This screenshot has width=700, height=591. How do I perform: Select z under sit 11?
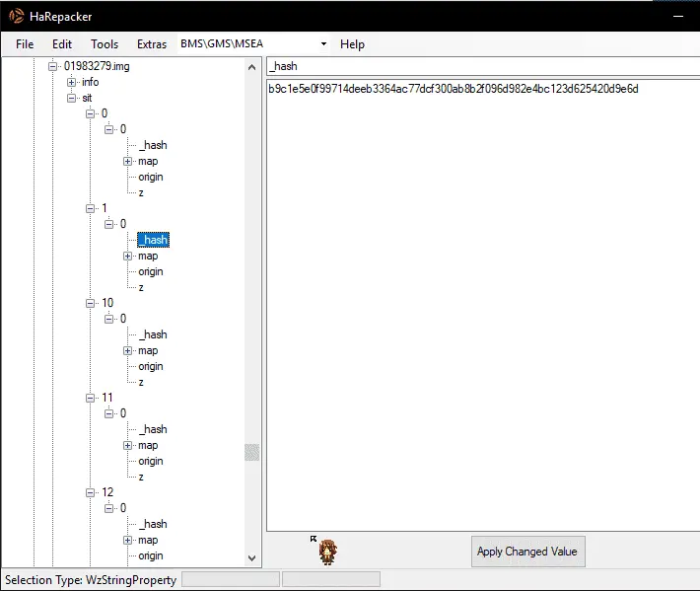point(141,478)
